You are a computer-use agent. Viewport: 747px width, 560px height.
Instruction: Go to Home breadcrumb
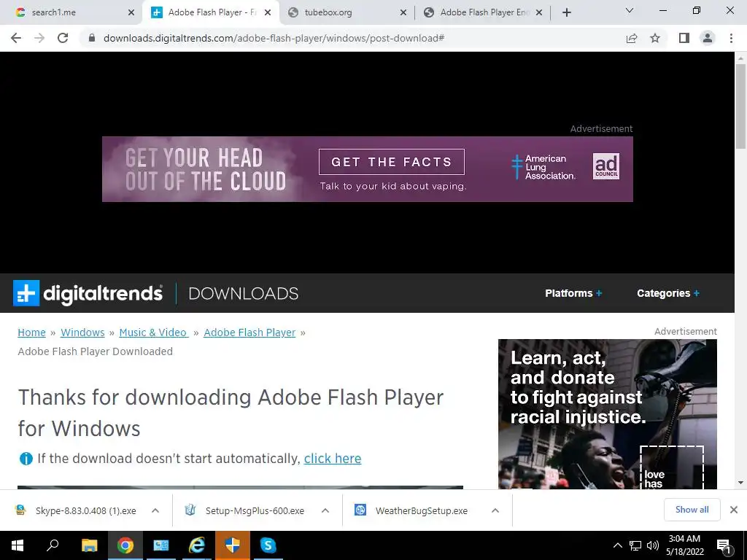(x=31, y=332)
